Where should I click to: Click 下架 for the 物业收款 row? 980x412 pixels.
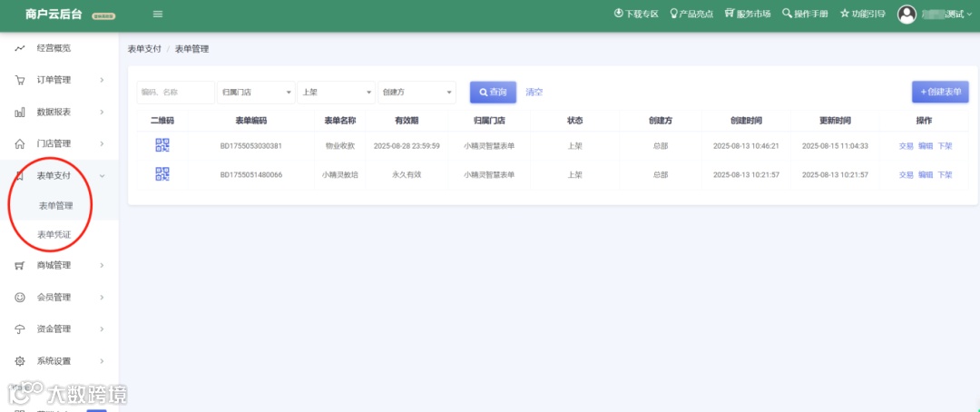point(945,146)
